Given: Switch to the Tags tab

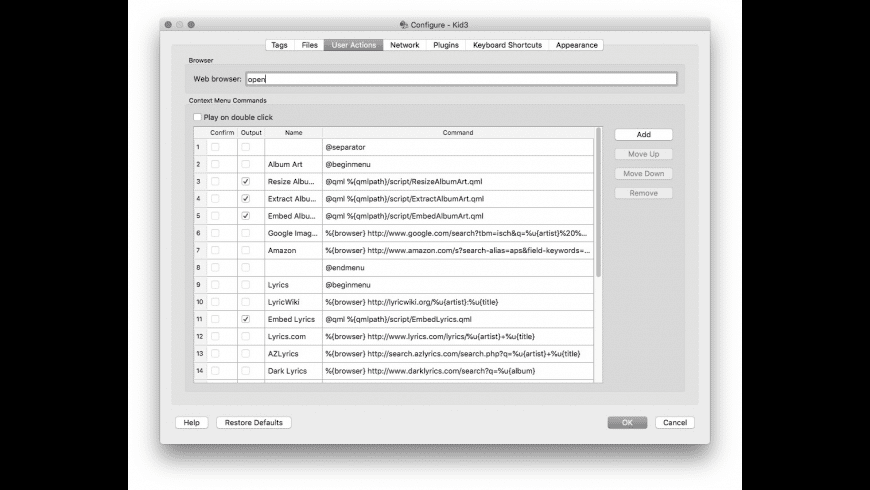Looking at the screenshot, I should (x=279, y=45).
